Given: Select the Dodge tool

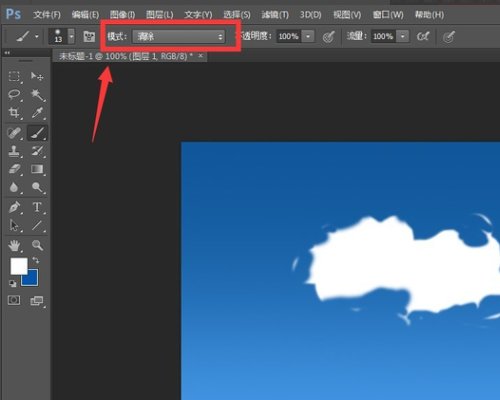Looking at the screenshot, I should [37, 187].
